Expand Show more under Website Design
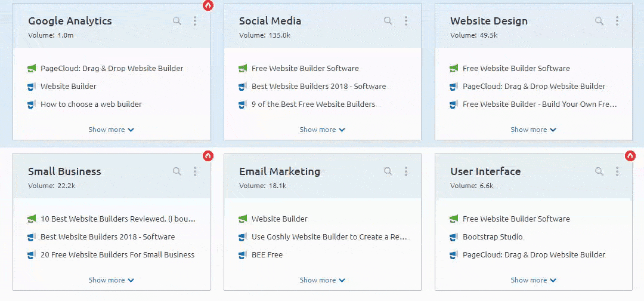The image size is (644, 301). click(x=533, y=130)
